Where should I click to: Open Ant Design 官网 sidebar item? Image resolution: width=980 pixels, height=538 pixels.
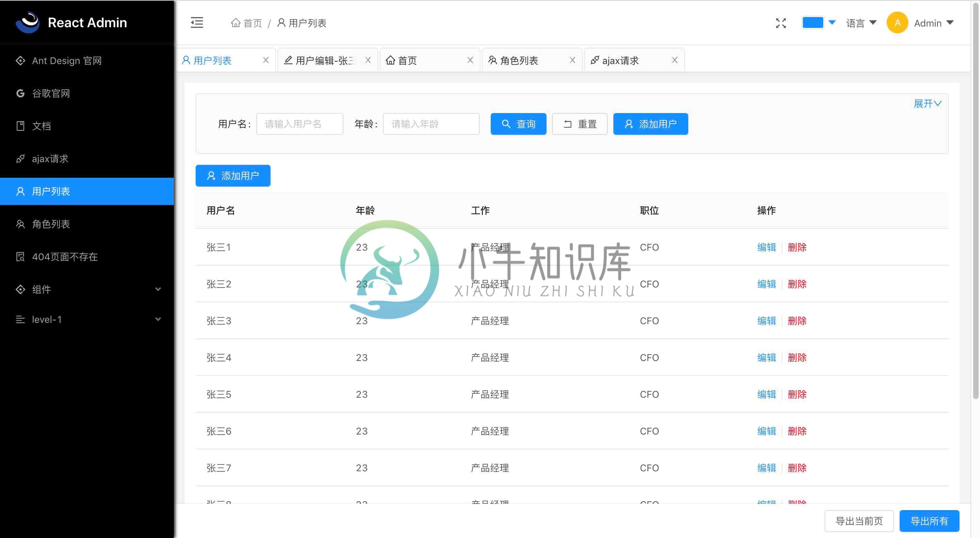pyautogui.click(x=87, y=61)
